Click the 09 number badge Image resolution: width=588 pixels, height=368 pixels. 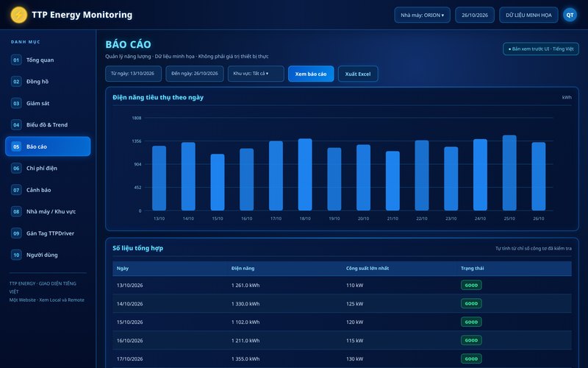tap(16, 233)
